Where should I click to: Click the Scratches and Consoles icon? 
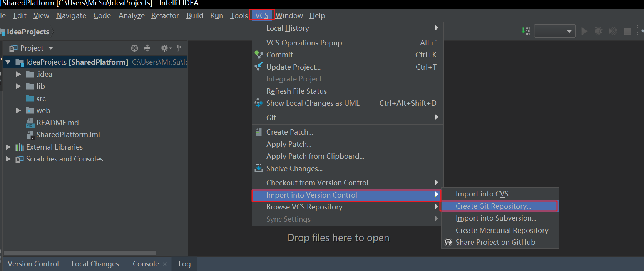(x=19, y=159)
